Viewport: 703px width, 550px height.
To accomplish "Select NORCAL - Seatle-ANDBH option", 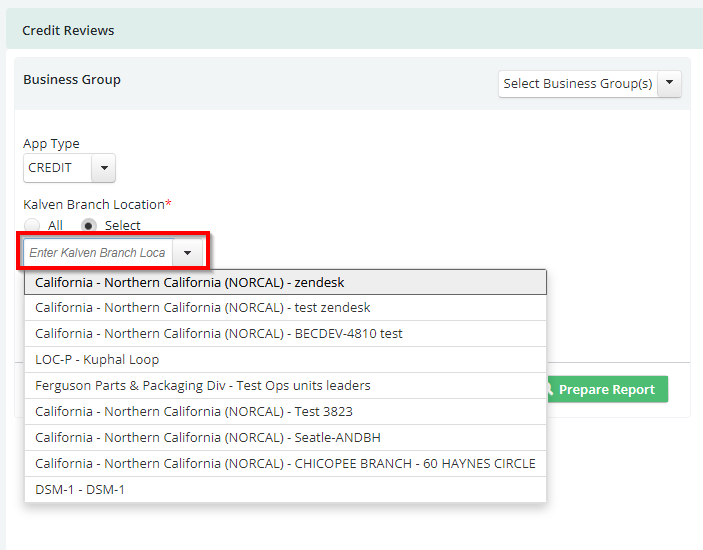I will (x=286, y=437).
